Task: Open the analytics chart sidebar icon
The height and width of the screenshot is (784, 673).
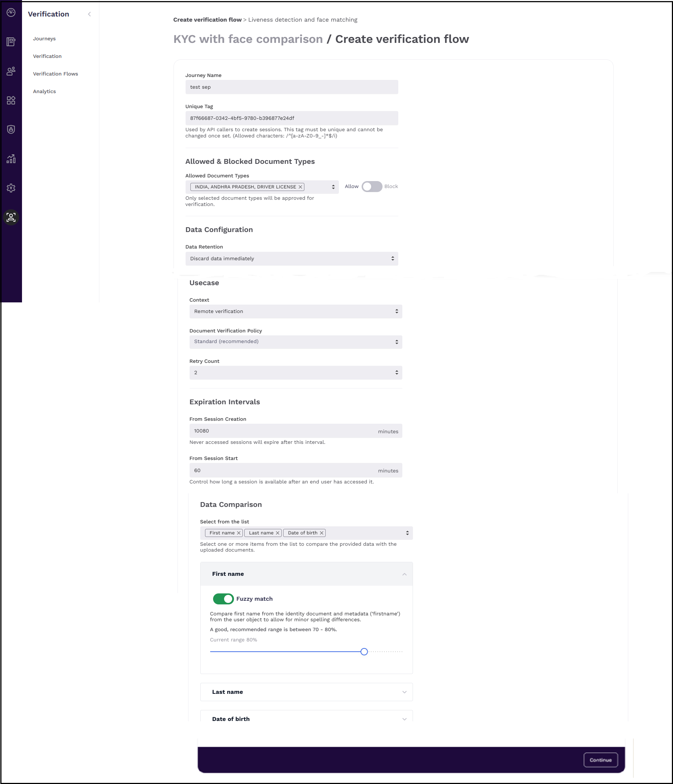Action: pos(11,159)
